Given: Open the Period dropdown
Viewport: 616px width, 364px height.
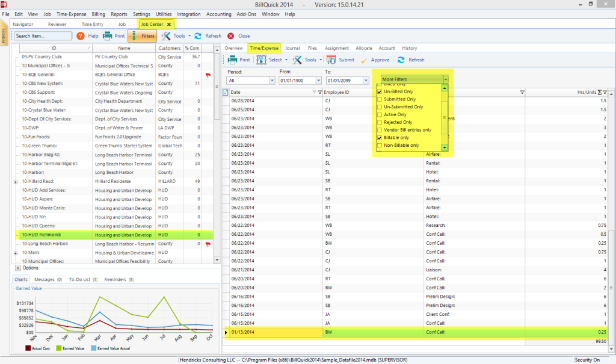Looking at the screenshot, I should pyautogui.click(x=272, y=81).
